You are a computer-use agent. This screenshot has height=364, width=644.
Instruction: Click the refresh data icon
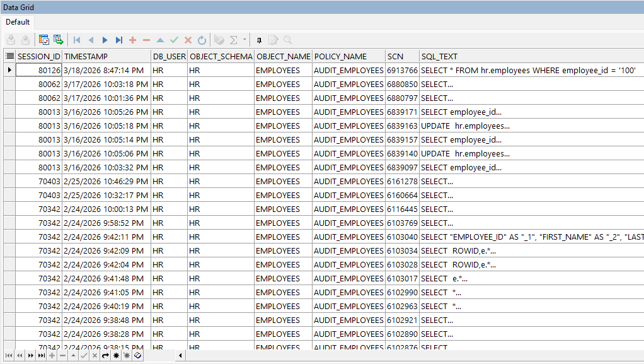point(202,40)
